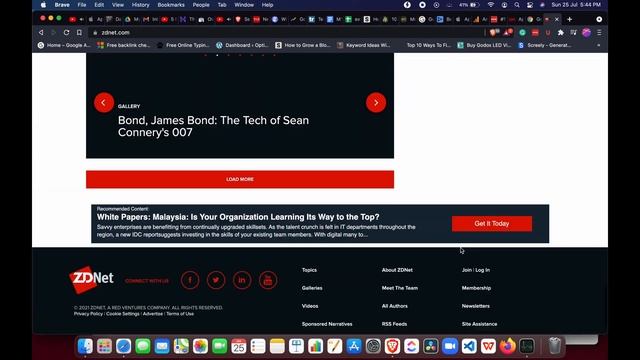640x360 pixels.
Task: Open Meet The Team link
Action: pyautogui.click(x=400, y=288)
